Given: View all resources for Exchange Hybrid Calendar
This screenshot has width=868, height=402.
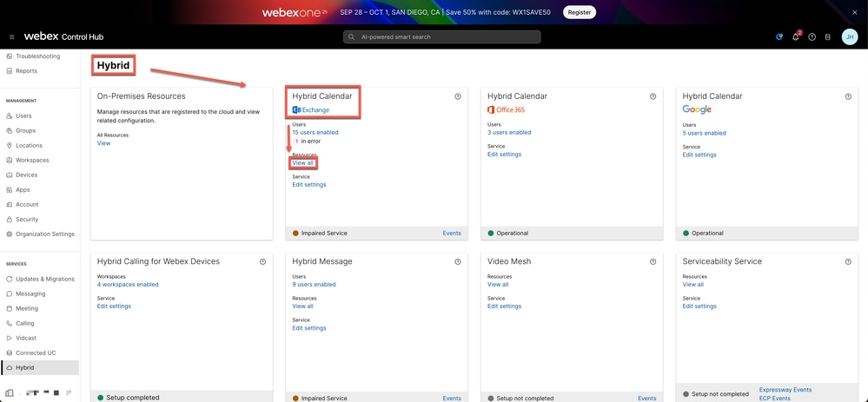Looking at the screenshot, I should coord(303,163).
